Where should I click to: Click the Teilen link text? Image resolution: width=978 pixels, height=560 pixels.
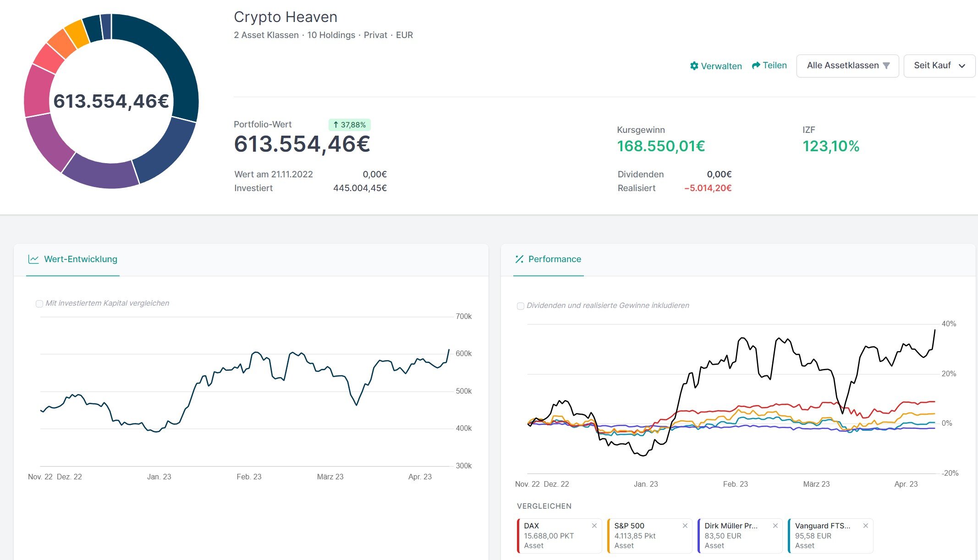click(775, 66)
